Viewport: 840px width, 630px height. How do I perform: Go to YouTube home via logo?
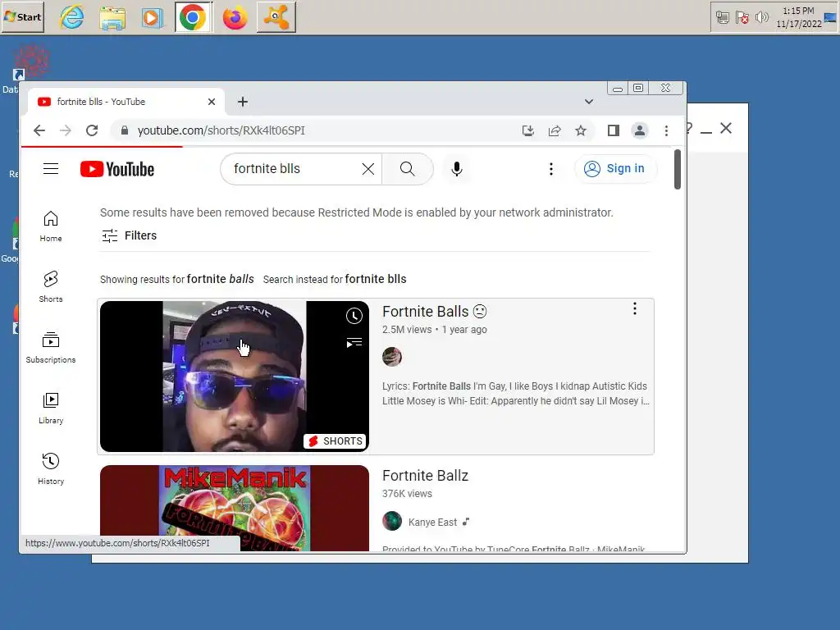point(117,169)
